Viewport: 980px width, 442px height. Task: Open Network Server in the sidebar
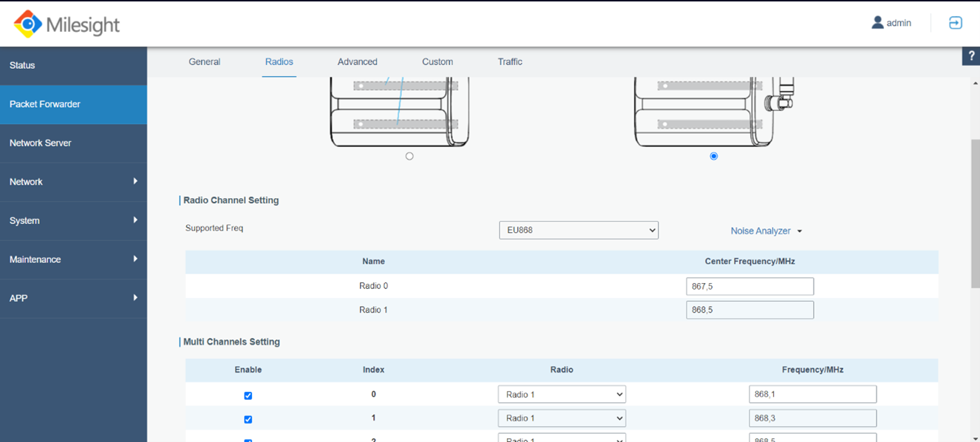(41, 143)
